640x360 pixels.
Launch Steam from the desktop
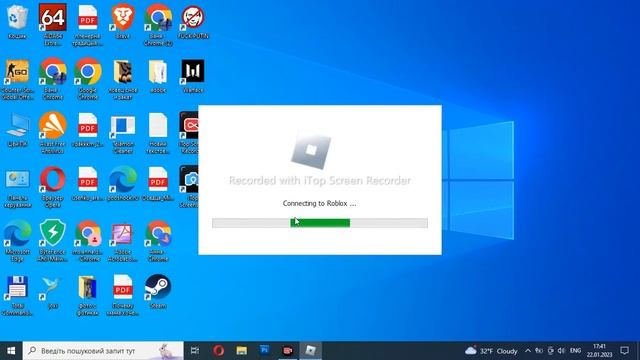(158, 291)
